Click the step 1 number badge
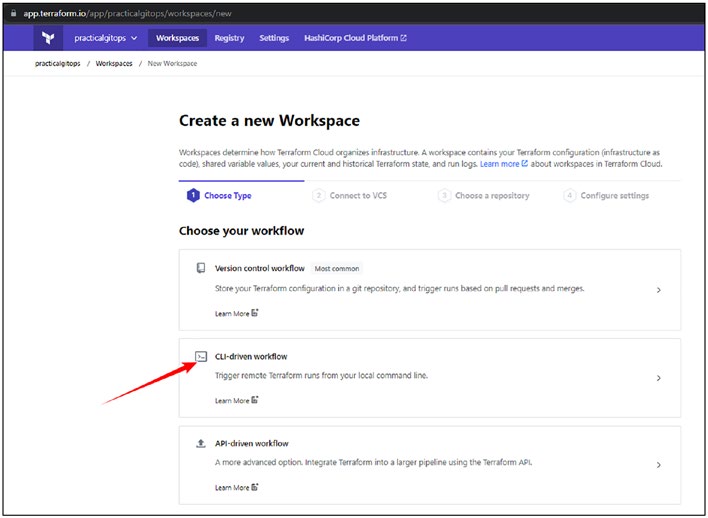The image size is (708, 518). click(193, 195)
